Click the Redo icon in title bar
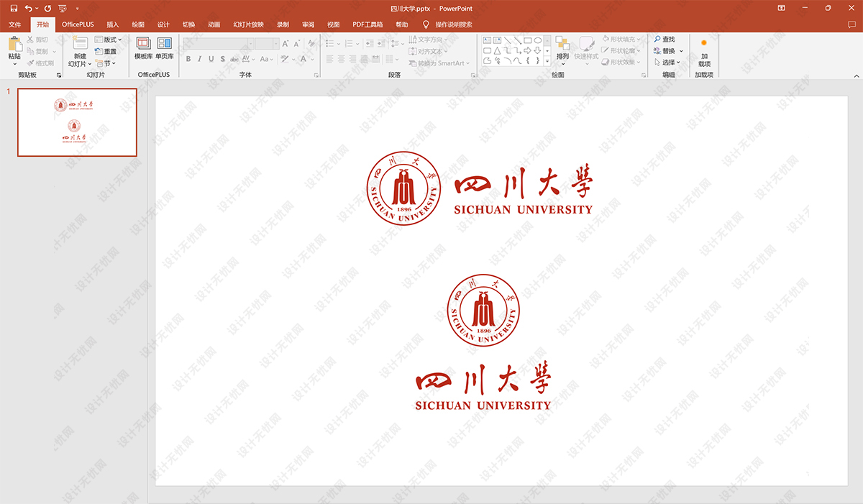Viewport: 863px width, 504px height. tap(47, 8)
